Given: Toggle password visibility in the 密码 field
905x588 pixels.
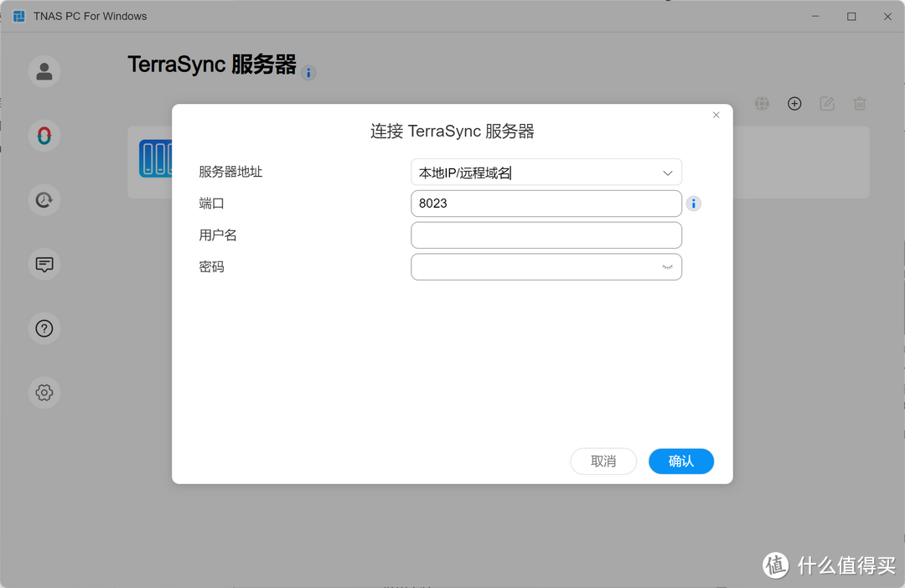Looking at the screenshot, I should 666,266.
